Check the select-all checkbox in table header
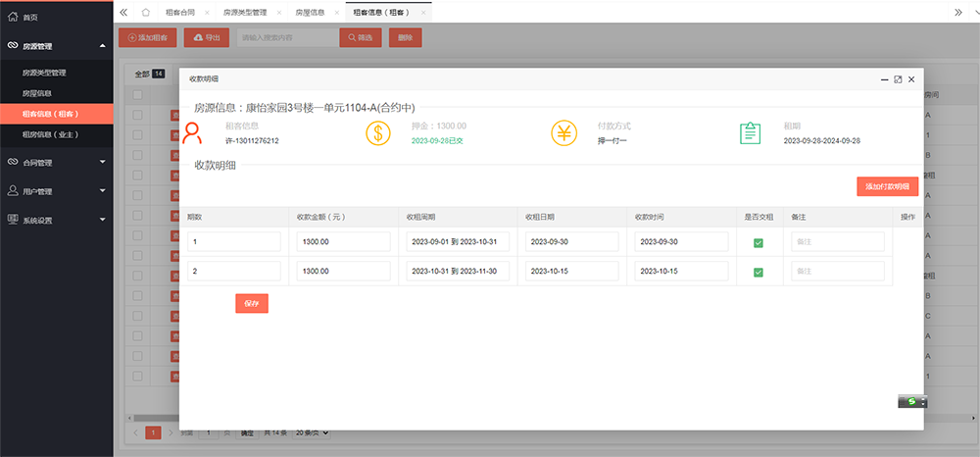The image size is (980, 457). pyautogui.click(x=137, y=94)
